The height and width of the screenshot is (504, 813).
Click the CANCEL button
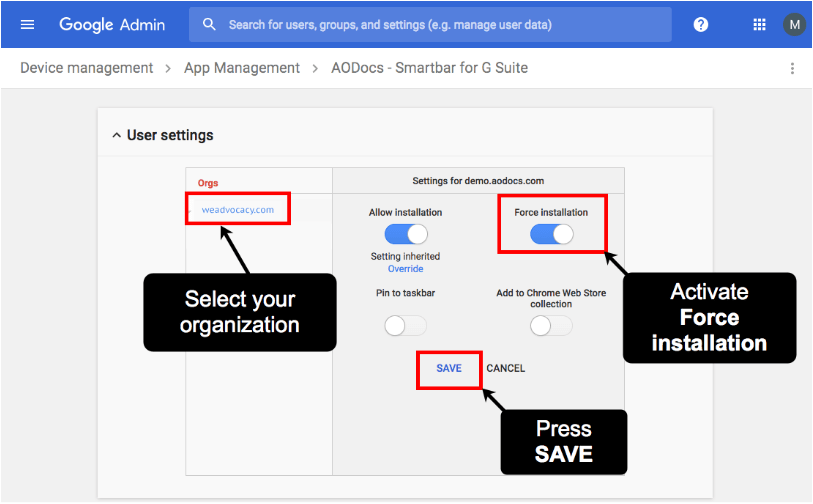coord(506,368)
